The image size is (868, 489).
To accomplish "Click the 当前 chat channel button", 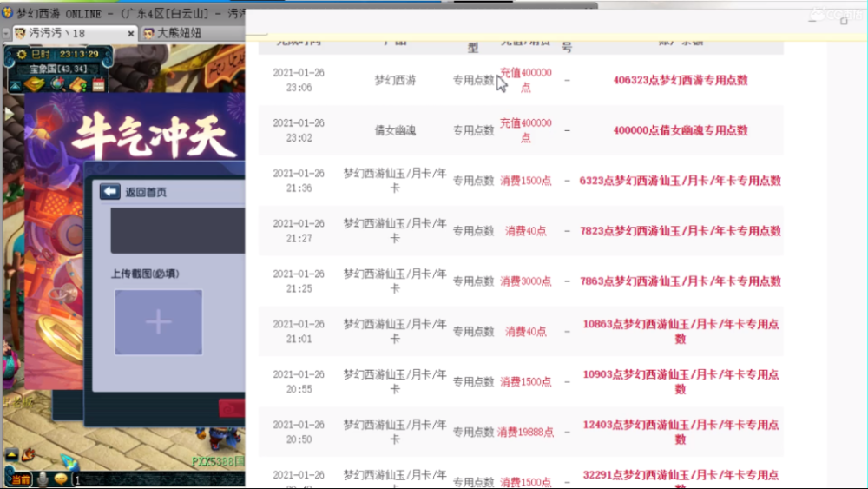I will [21, 479].
